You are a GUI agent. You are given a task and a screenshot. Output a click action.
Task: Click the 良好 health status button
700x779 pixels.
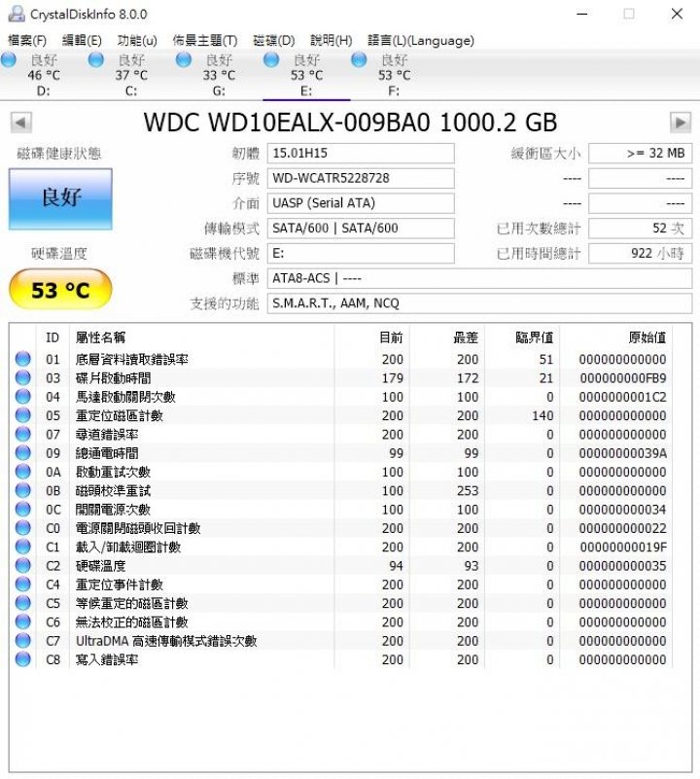point(60,198)
